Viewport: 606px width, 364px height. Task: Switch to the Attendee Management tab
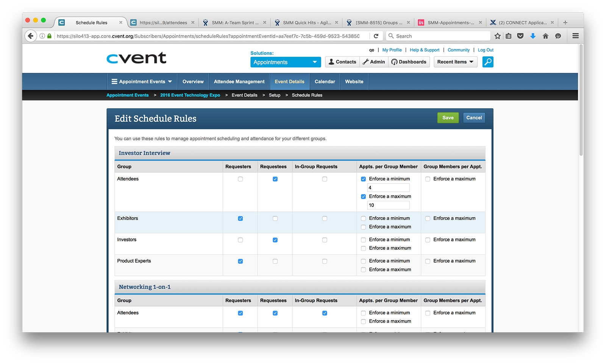[239, 82]
